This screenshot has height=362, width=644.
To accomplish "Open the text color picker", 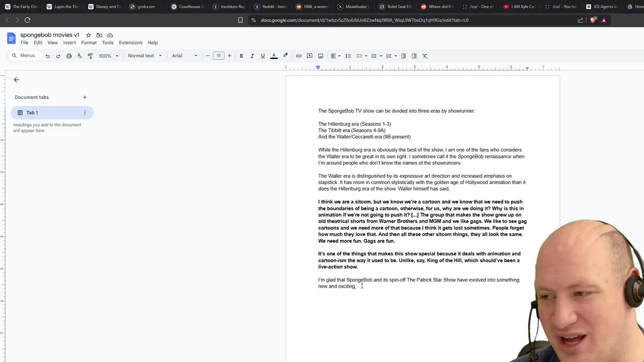I will [x=274, y=56].
